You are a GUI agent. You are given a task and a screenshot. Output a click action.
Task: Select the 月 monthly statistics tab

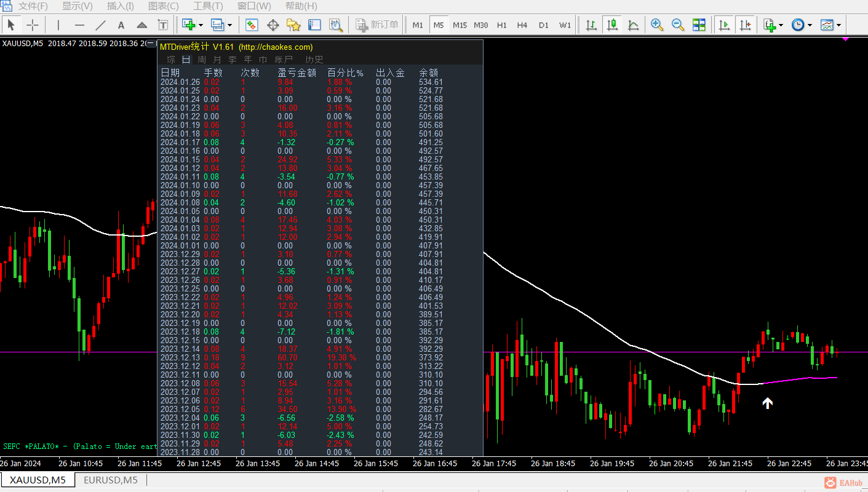click(217, 60)
